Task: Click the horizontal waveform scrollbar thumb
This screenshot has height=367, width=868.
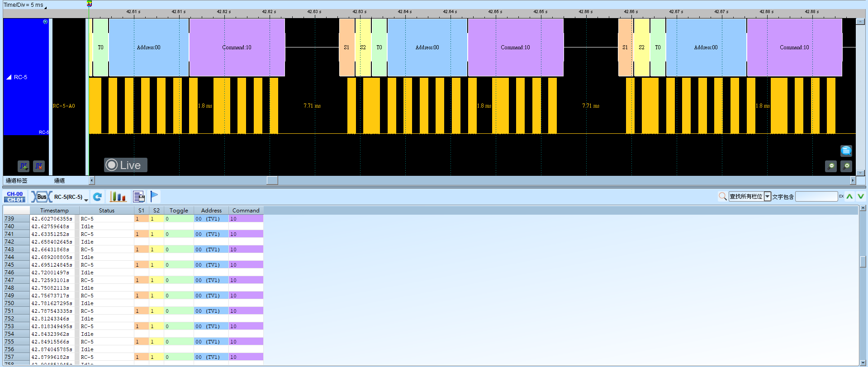Action: click(272, 180)
